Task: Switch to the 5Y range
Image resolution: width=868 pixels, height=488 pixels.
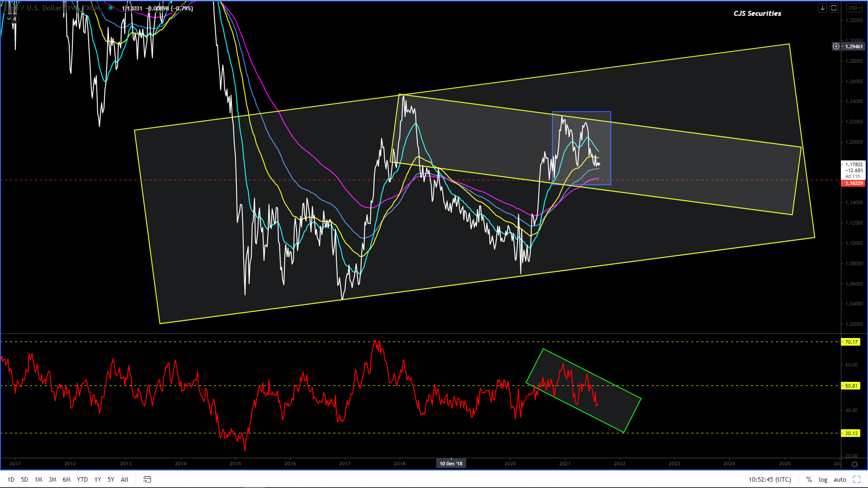Action: tap(111, 479)
